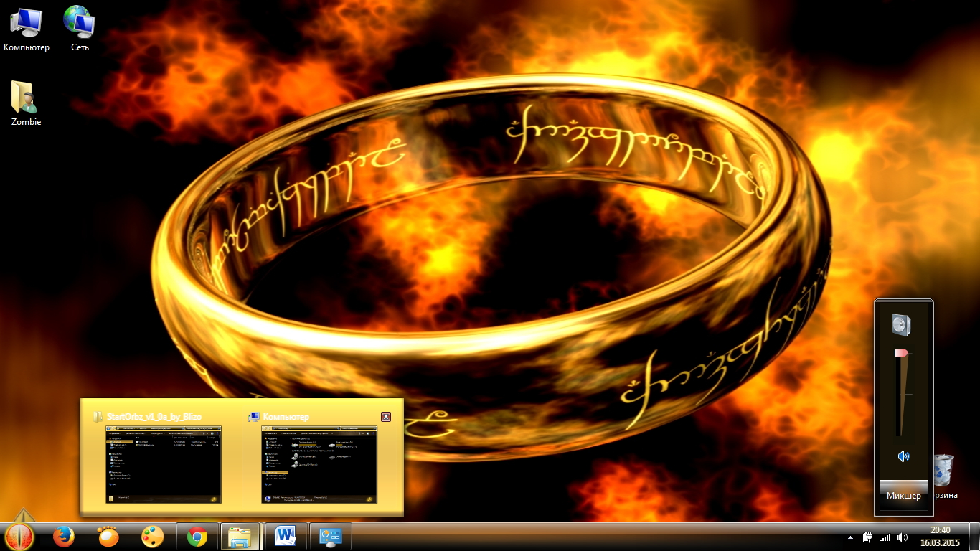Mute sound using the blue speaker button
This screenshot has width=980, height=551.
(x=903, y=456)
